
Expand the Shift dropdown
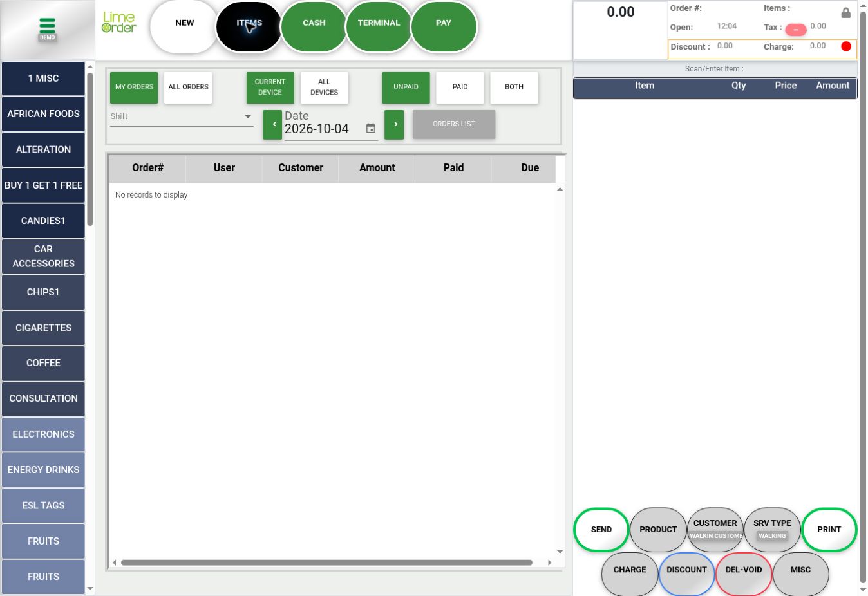tap(182, 116)
